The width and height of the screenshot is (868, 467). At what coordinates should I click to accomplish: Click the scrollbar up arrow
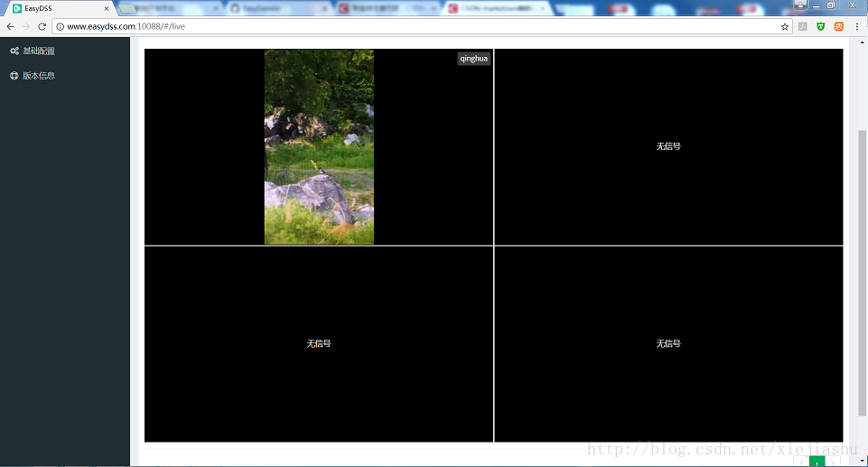862,42
